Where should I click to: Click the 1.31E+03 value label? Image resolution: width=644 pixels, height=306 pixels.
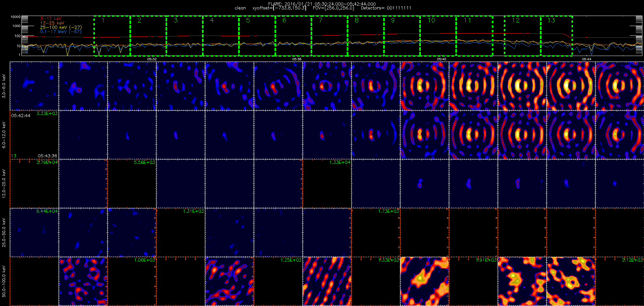(194, 211)
